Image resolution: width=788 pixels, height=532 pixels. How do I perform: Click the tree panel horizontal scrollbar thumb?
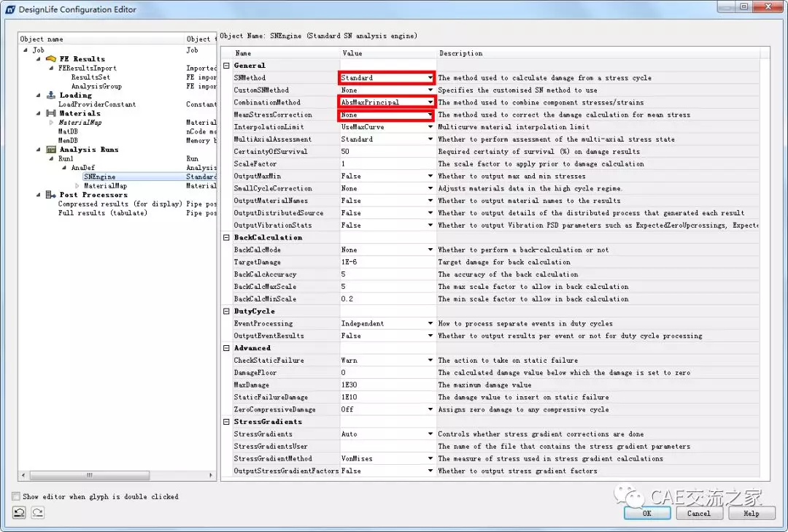[90, 474]
